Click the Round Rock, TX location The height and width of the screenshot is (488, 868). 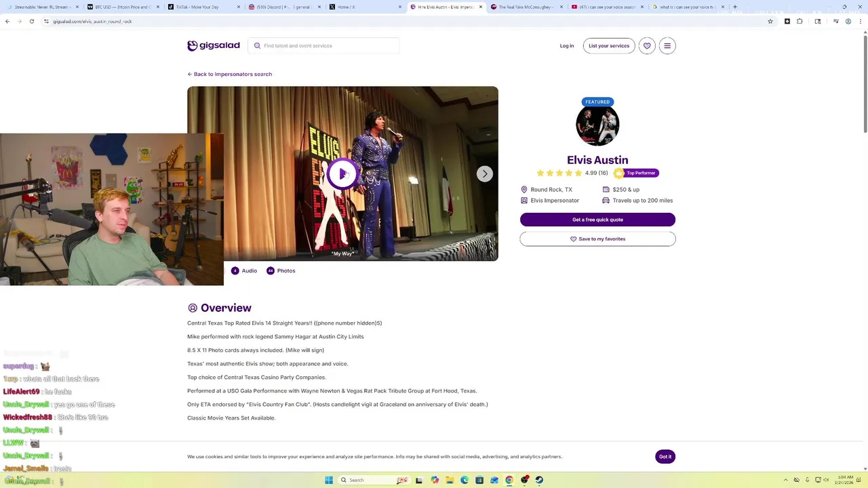point(547,190)
